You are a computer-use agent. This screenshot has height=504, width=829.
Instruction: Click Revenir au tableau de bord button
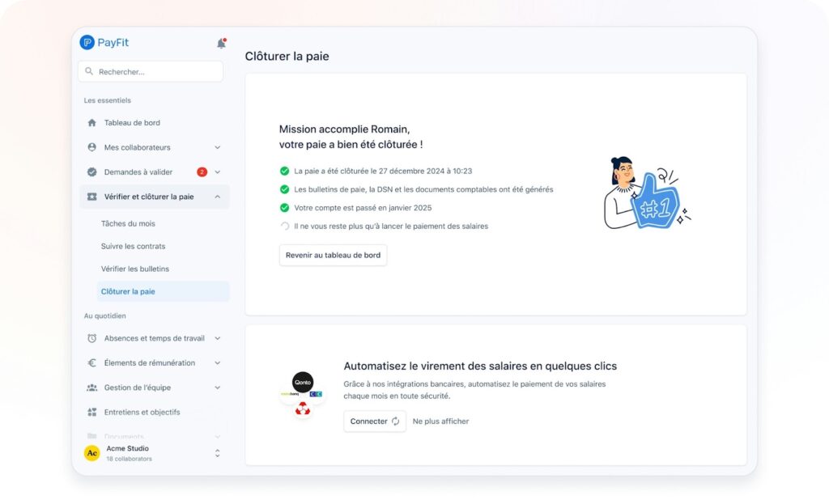coord(333,255)
